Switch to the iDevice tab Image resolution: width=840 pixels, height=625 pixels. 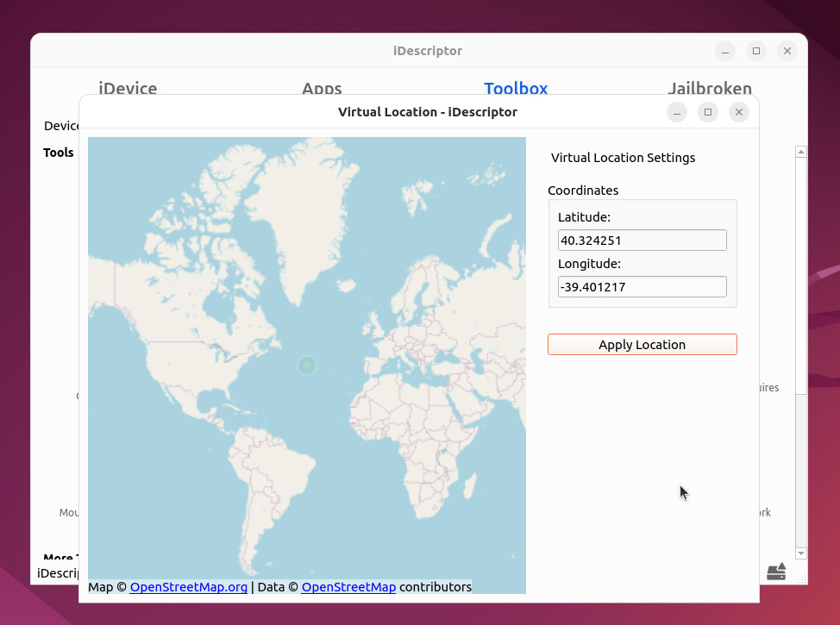coord(128,89)
